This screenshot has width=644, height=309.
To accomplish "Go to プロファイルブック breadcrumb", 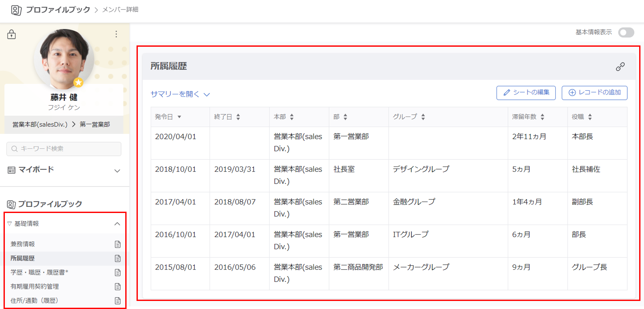I will coord(58,10).
